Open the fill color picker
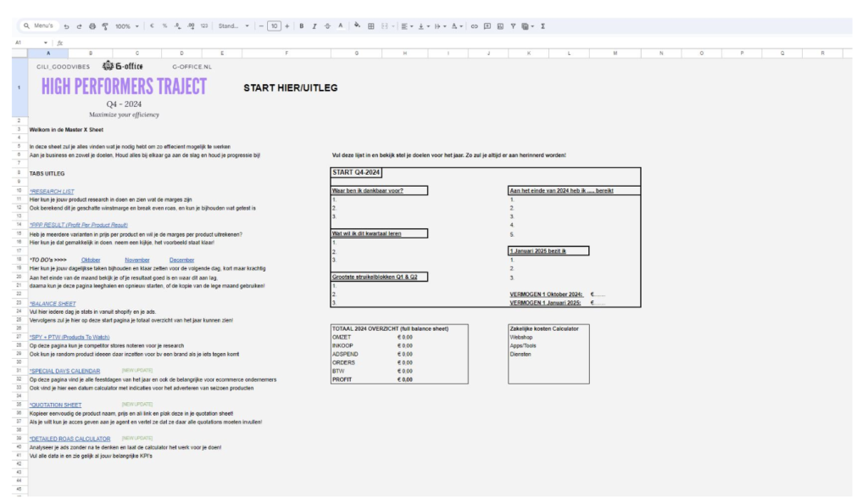The width and height of the screenshot is (868, 504). coord(357,25)
